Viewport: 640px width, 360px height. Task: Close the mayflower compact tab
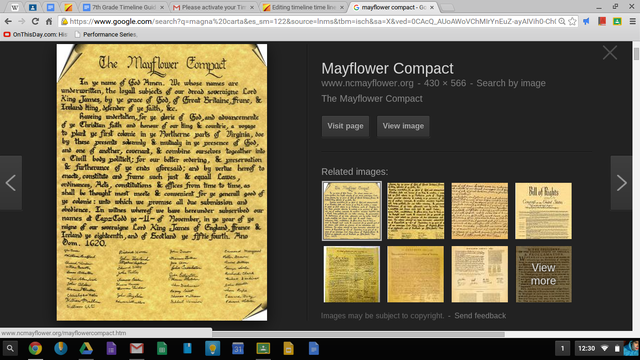click(432, 7)
